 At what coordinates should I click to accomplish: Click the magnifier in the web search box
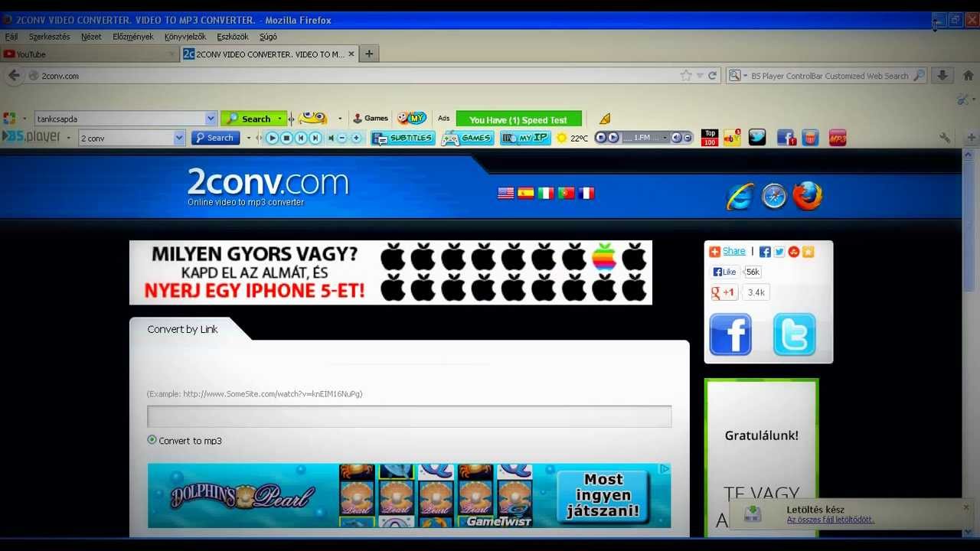point(919,76)
